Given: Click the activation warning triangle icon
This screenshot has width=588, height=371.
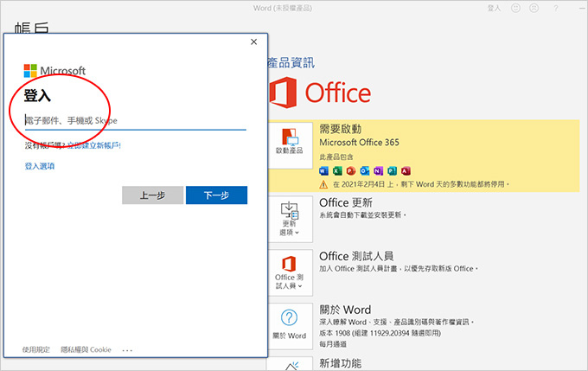Looking at the screenshot, I should tap(323, 184).
